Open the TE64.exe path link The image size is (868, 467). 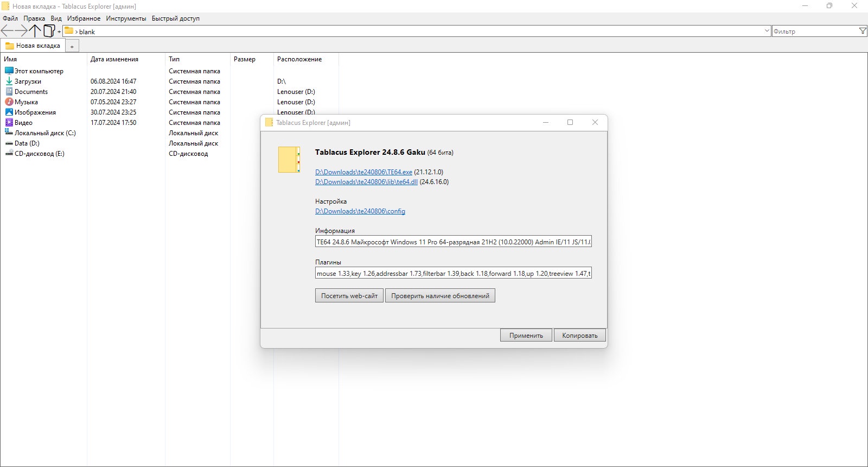[363, 172]
